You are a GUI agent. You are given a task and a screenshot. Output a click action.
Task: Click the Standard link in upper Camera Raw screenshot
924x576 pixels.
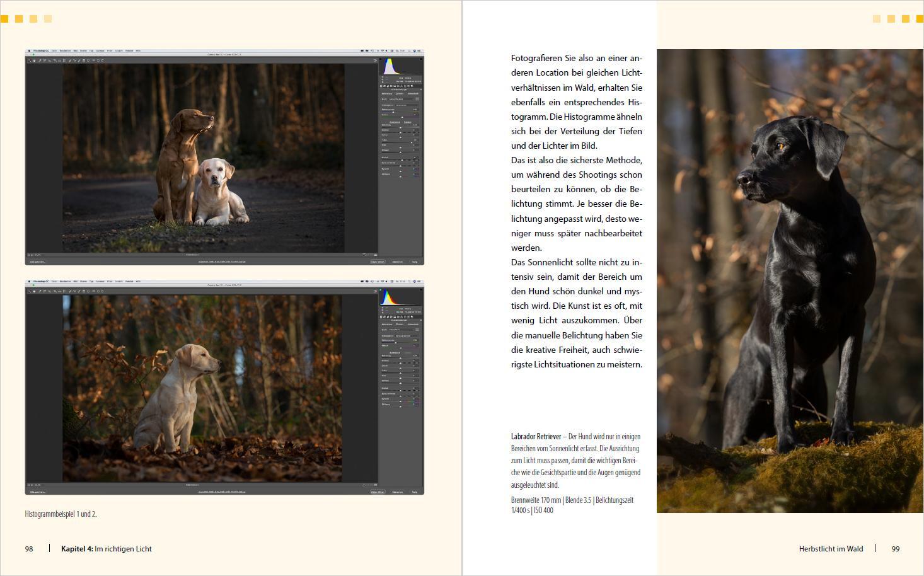[408, 122]
